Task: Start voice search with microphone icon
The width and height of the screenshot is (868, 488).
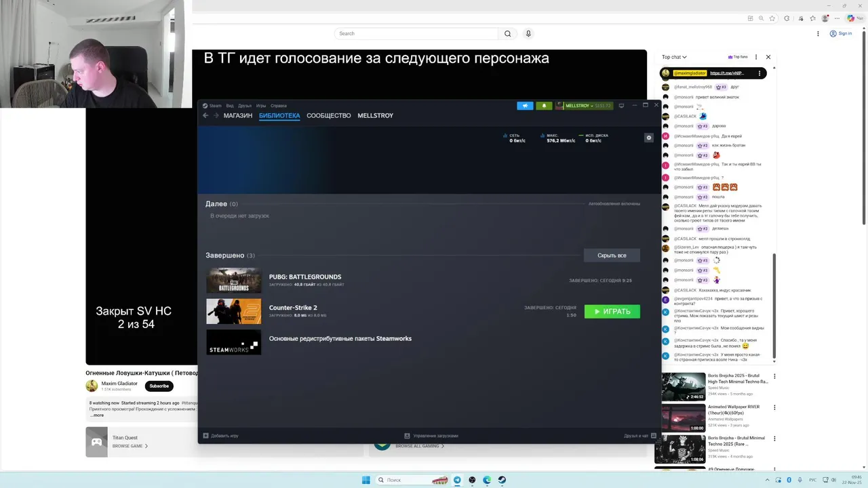Action: click(x=528, y=33)
